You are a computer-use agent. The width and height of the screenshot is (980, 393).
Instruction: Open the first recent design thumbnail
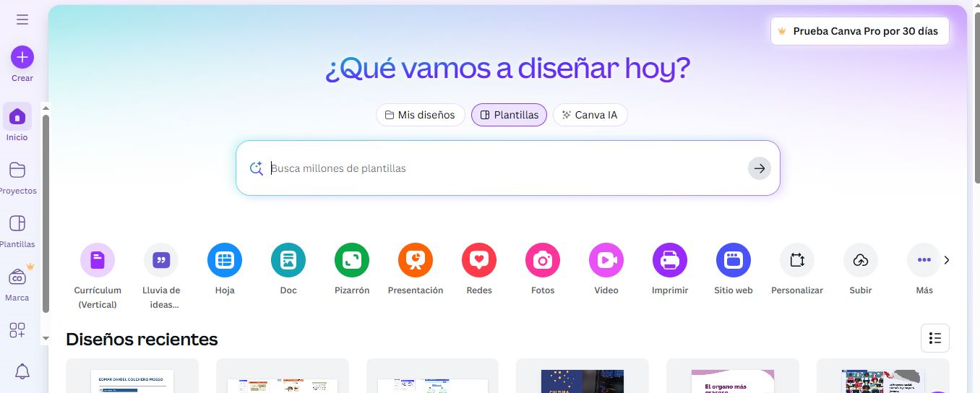pos(132,376)
